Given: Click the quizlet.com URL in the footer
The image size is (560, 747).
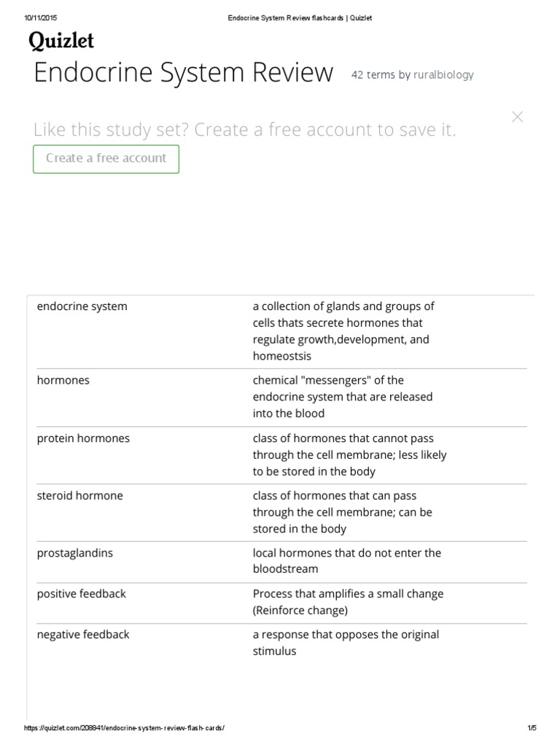Looking at the screenshot, I should [125, 729].
